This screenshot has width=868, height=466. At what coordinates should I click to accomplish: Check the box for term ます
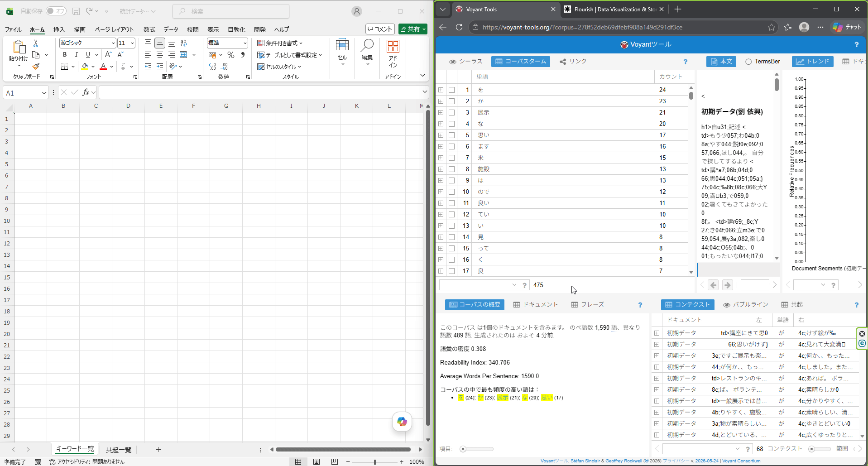452,146
